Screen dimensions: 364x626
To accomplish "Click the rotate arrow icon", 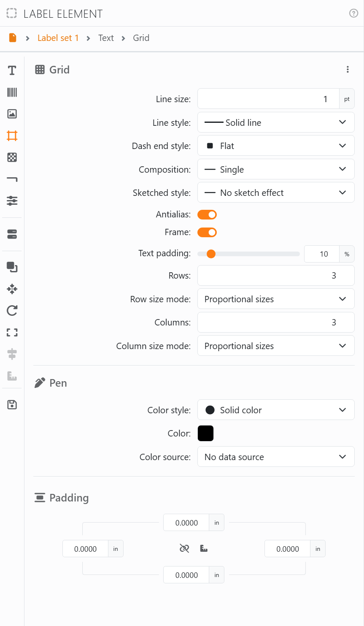I will (x=12, y=311).
